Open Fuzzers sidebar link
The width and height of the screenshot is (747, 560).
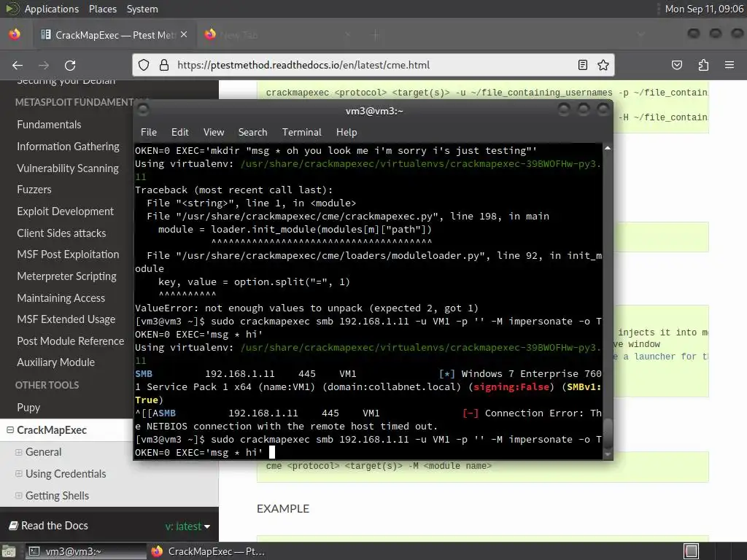(34, 190)
